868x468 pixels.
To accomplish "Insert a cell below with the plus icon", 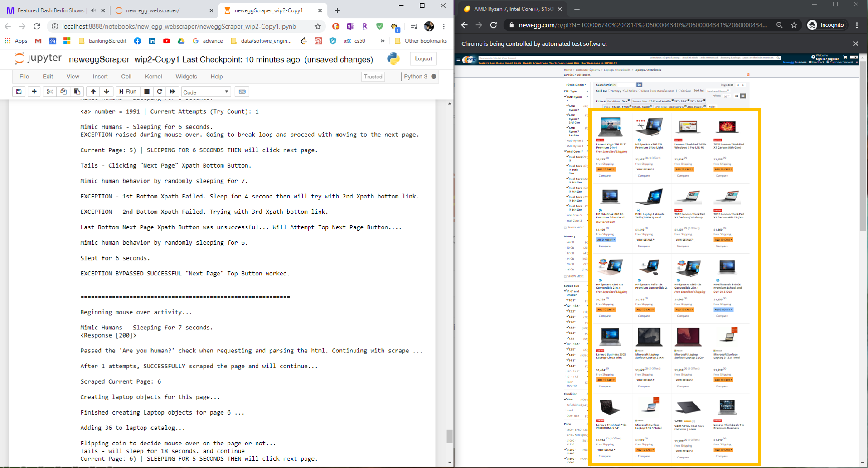I will [x=34, y=92].
